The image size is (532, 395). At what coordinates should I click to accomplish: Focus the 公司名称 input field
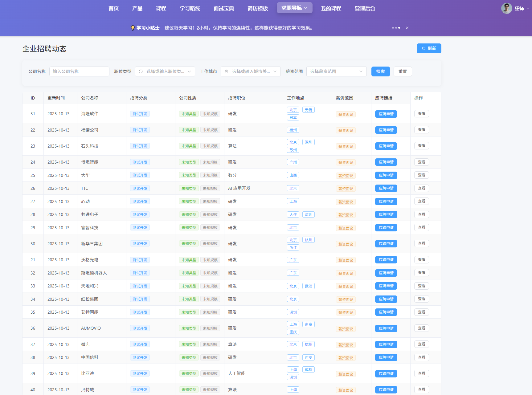point(79,71)
